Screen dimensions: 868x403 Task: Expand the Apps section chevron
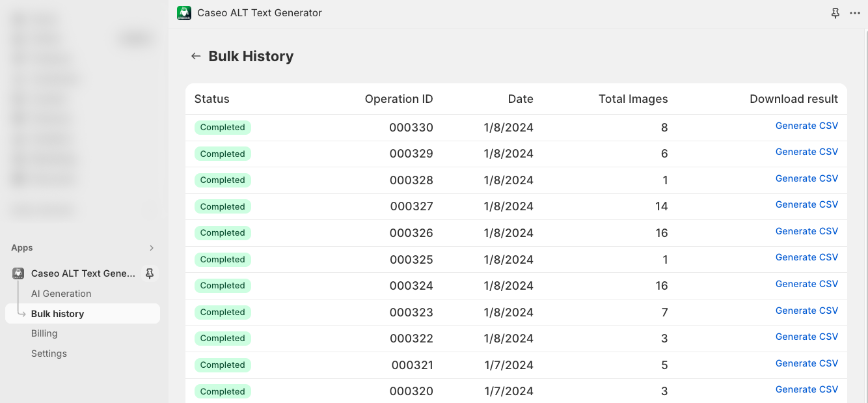click(152, 248)
